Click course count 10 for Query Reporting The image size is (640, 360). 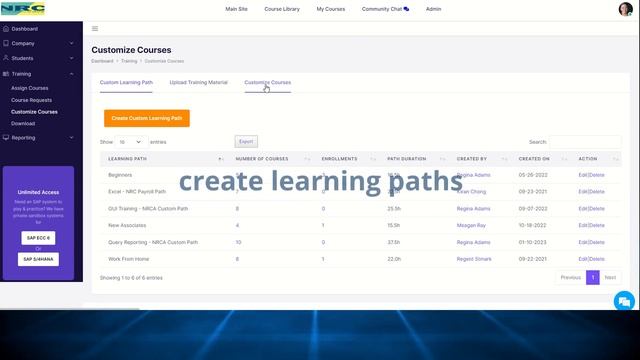238,242
